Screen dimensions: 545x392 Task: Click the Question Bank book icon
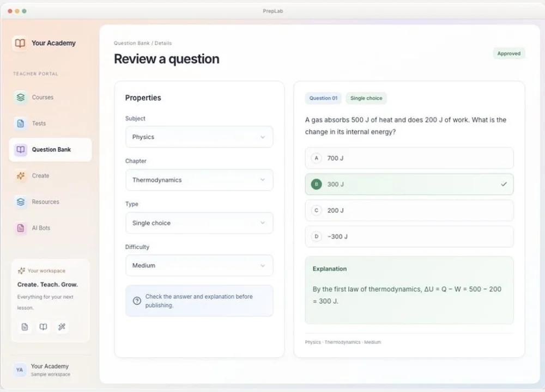[21, 150]
